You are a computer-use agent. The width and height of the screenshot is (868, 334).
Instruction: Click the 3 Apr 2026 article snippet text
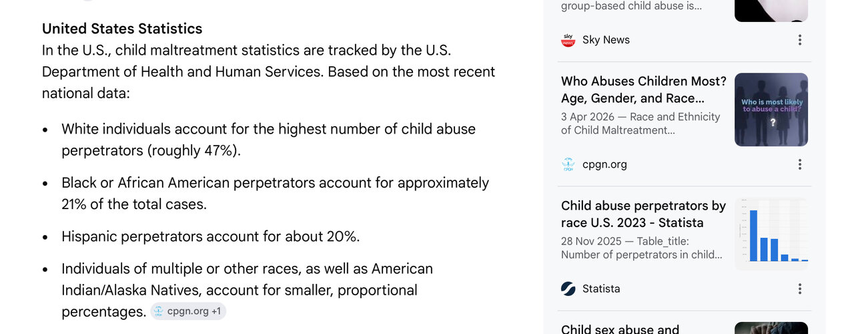(x=640, y=124)
